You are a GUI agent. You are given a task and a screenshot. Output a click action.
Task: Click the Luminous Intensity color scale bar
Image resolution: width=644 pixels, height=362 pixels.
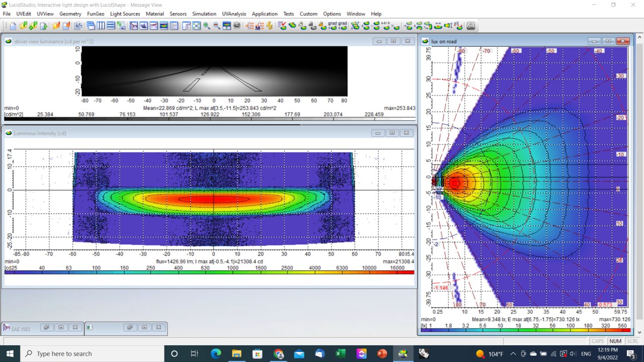pos(209,272)
